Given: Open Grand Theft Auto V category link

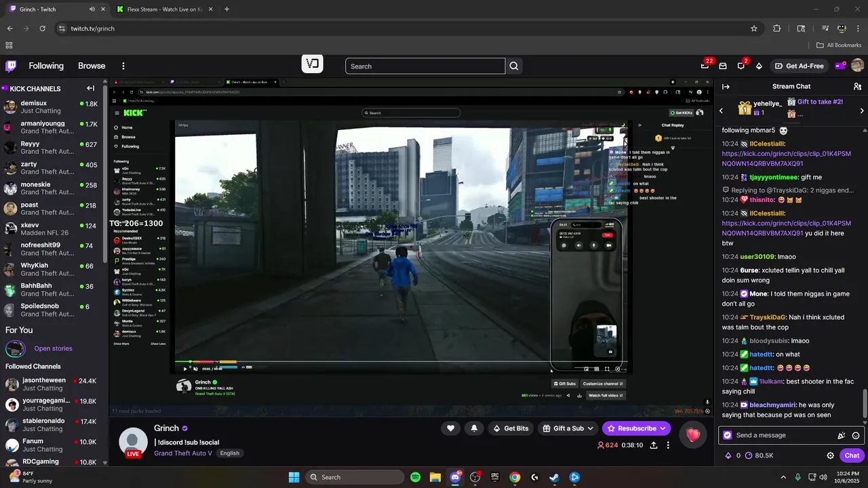Looking at the screenshot, I should [183, 453].
